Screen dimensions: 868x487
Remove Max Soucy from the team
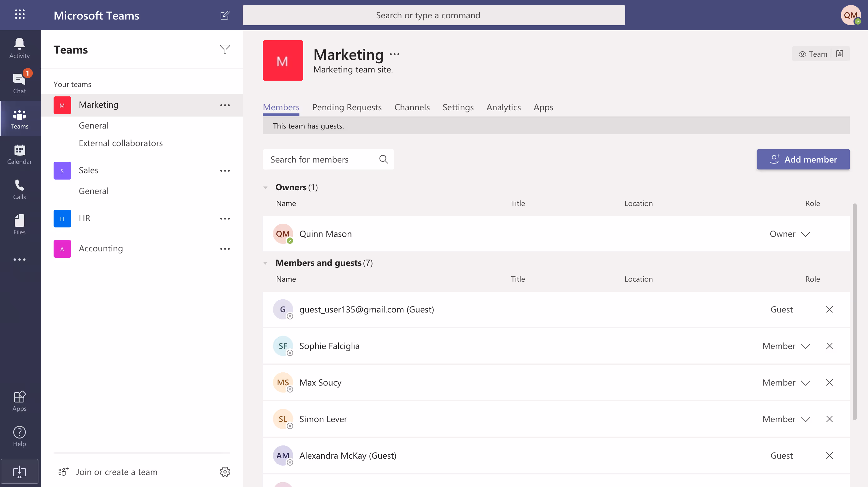tap(829, 382)
